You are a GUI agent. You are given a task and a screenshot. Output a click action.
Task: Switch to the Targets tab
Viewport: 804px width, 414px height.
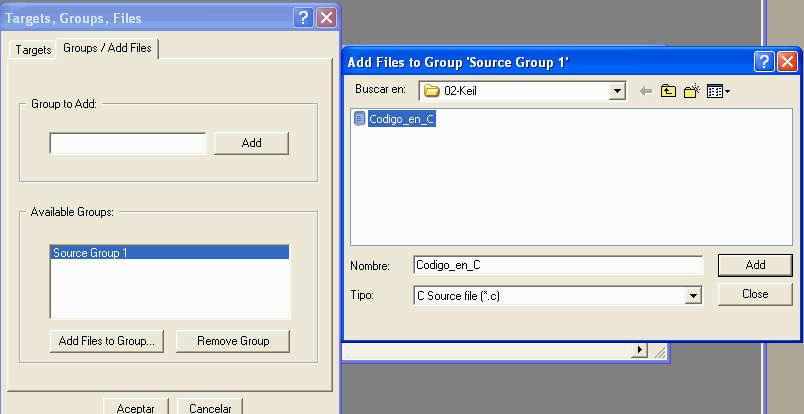tap(33, 49)
